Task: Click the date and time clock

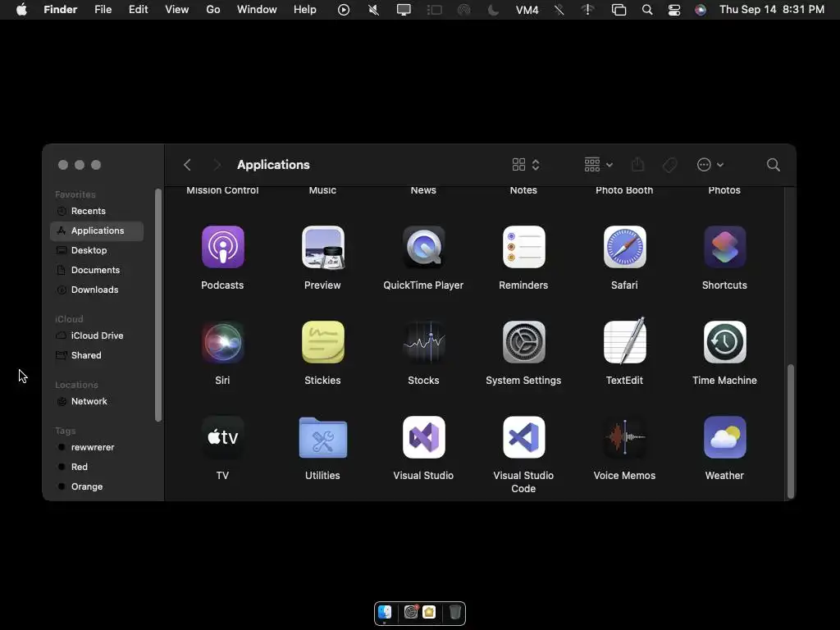Action: click(771, 10)
